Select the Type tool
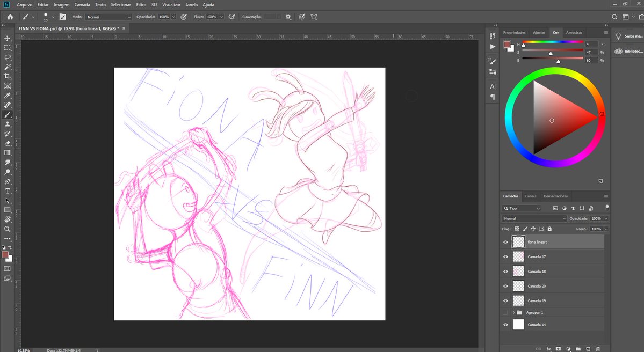 8,191
